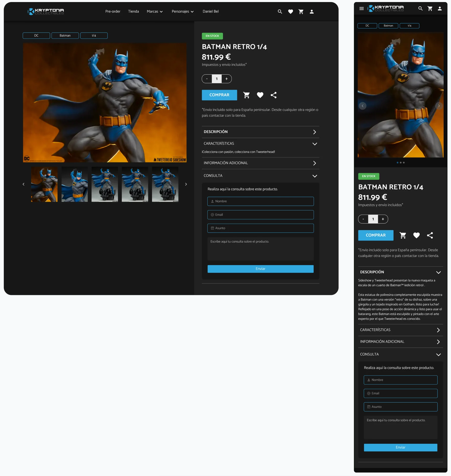Increase quantity in mobile view

[x=383, y=219]
